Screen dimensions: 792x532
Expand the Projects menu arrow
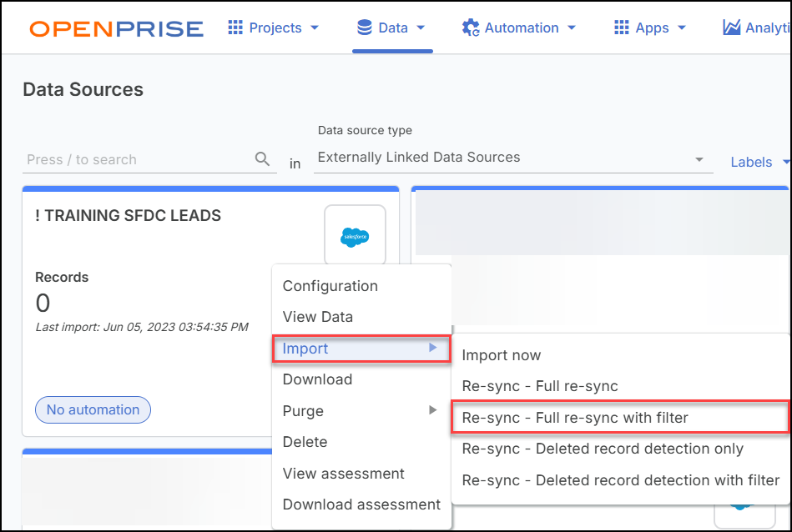point(315,28)
